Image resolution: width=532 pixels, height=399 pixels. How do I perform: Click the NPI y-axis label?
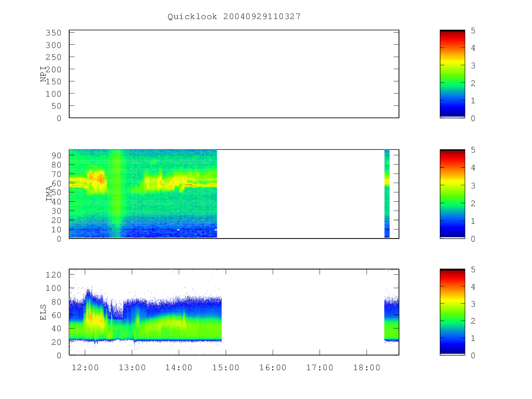point(44,74)
